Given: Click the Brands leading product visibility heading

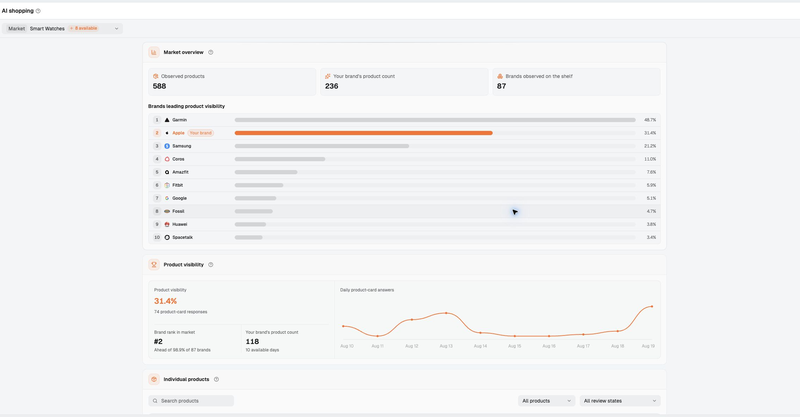Looking at the screenshot, I should [186, 106].
